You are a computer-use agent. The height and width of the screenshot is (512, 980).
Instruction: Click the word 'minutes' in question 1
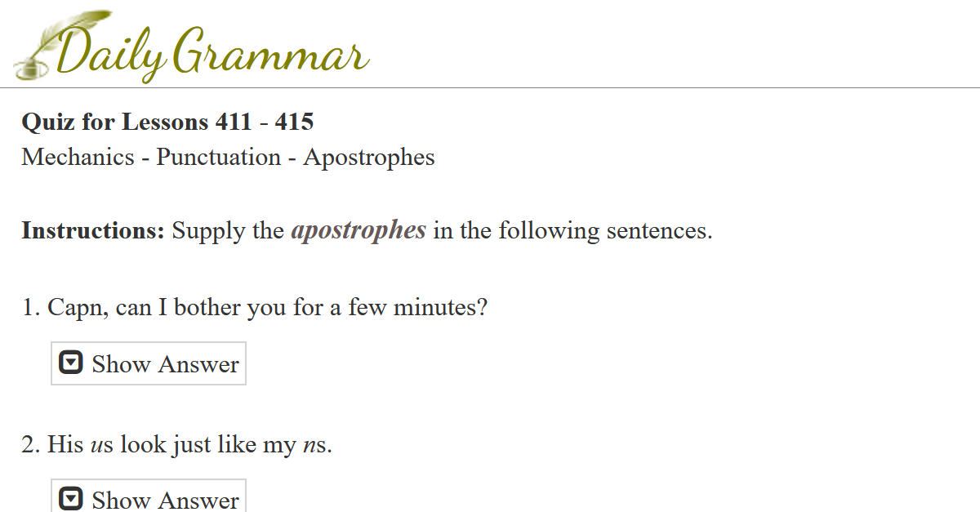point(435,308)
